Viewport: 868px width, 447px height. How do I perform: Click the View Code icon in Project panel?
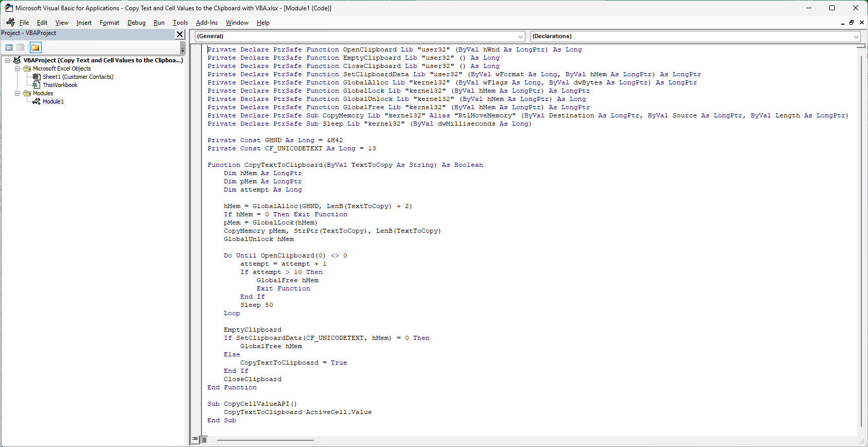tap(9, 47)
